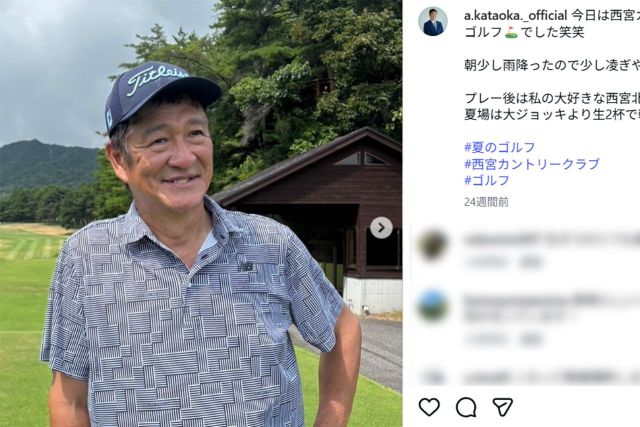Open the #西宮カントリークラブ hashtag
640x427 pixels.
click(x=532, y=164)
